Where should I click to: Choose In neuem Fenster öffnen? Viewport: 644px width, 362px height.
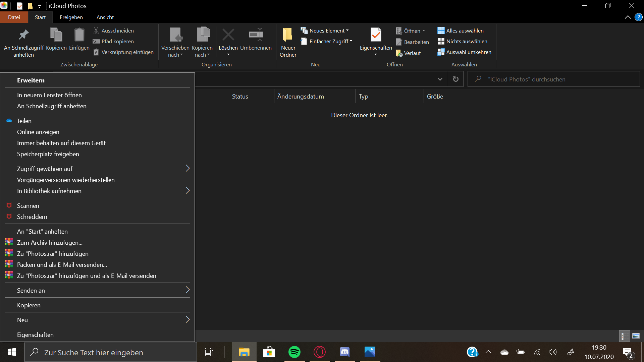tap(97, 95)
